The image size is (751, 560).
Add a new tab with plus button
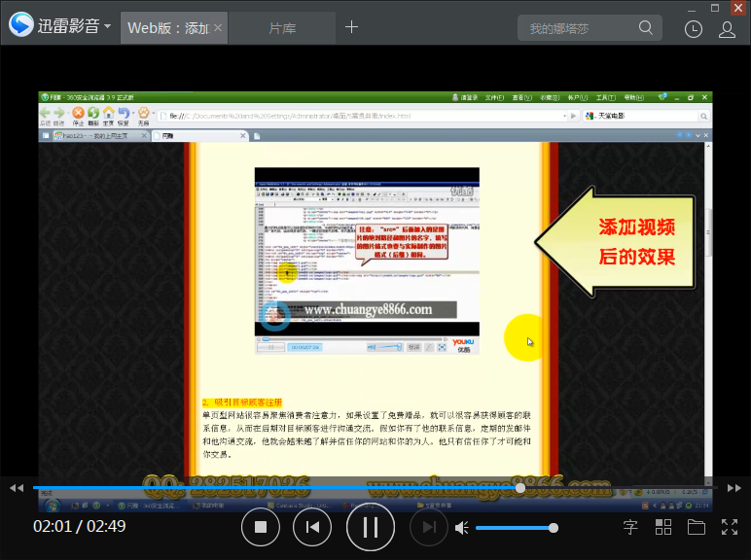(x=352, y=27)
